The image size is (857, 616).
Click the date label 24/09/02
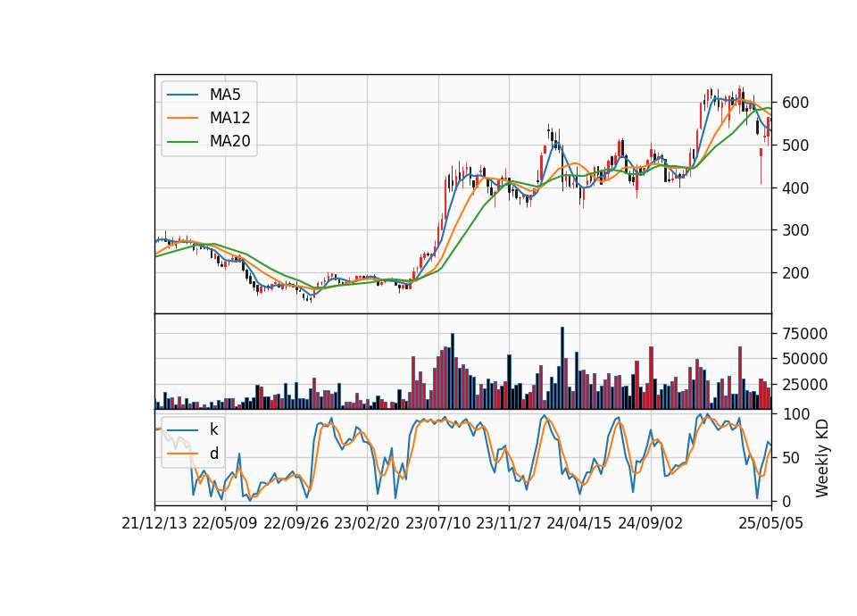pyautogui.click(x=651, y=523)
